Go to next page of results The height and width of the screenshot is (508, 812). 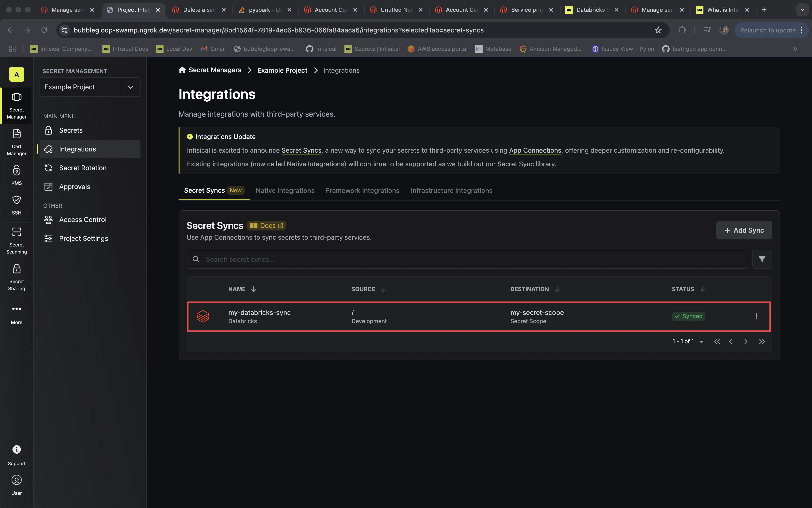pyautogui.click(x=746, y=341)
